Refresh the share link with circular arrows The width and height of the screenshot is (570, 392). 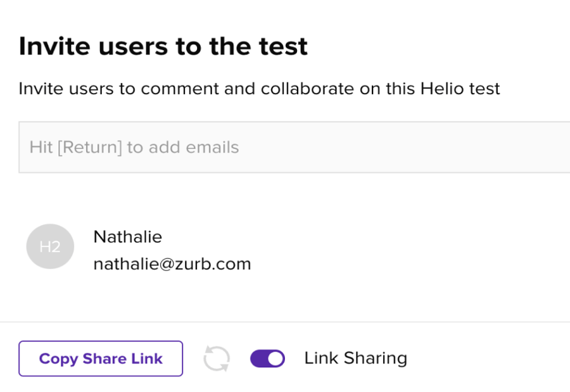pos(217,358)
